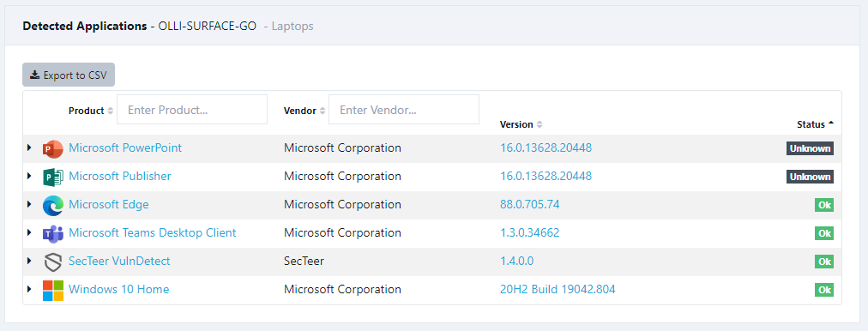Sort by the Status column

pyautogui.click(x=816, y=124)
